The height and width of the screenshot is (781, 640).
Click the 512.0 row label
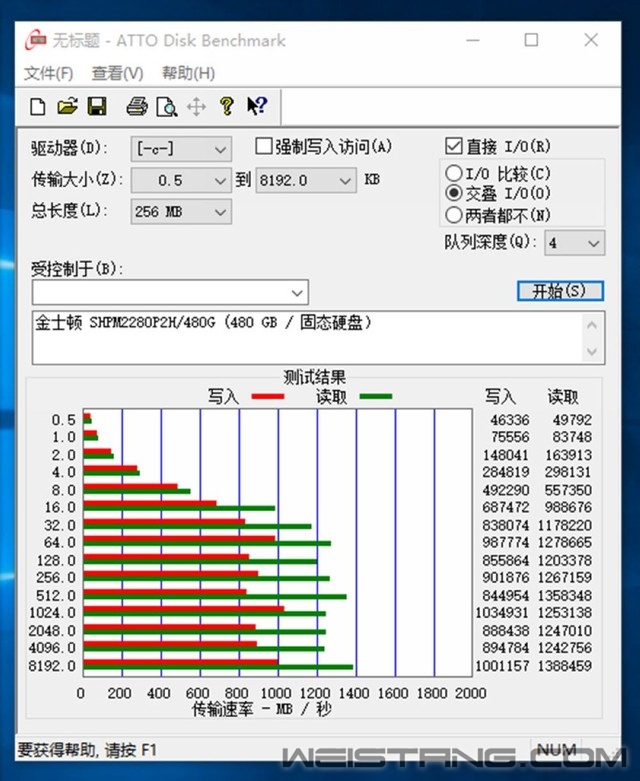click(x=56, y=595)
